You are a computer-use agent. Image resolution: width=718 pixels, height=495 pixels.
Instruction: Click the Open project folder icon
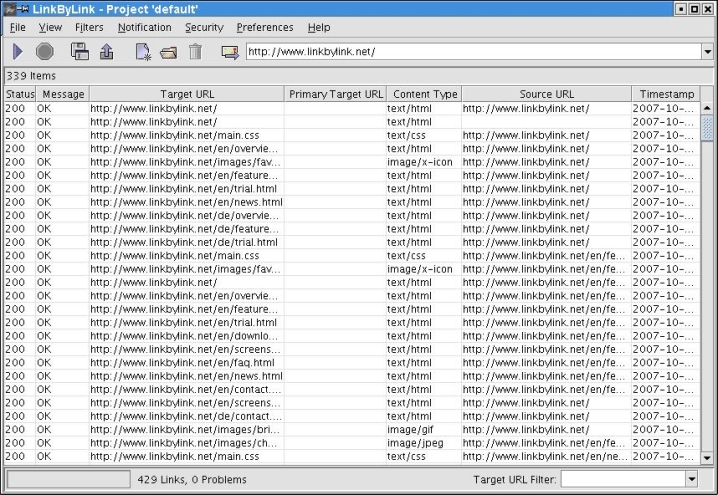(168, 51)
